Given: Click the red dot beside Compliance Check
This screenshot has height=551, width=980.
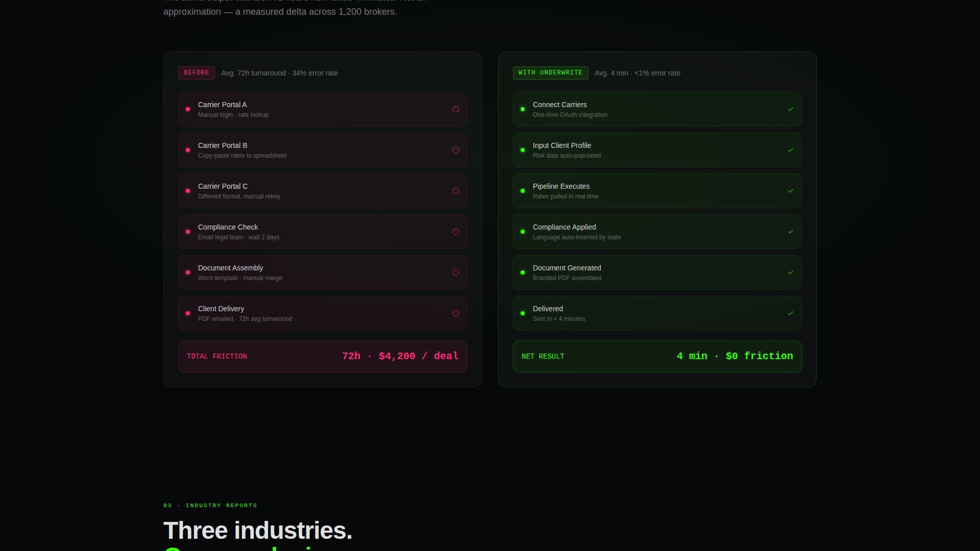Looking at the screenshot, I should pyautogui.click(x=188, y=232).
